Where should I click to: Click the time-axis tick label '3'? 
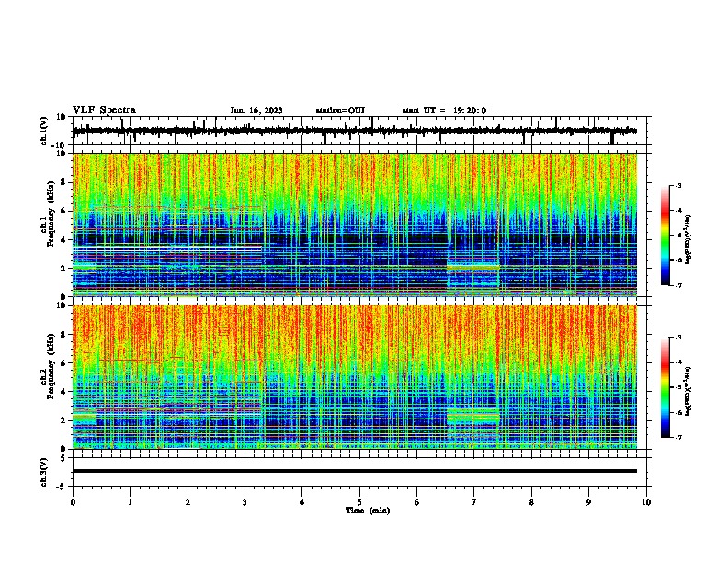tap(245, 502)
